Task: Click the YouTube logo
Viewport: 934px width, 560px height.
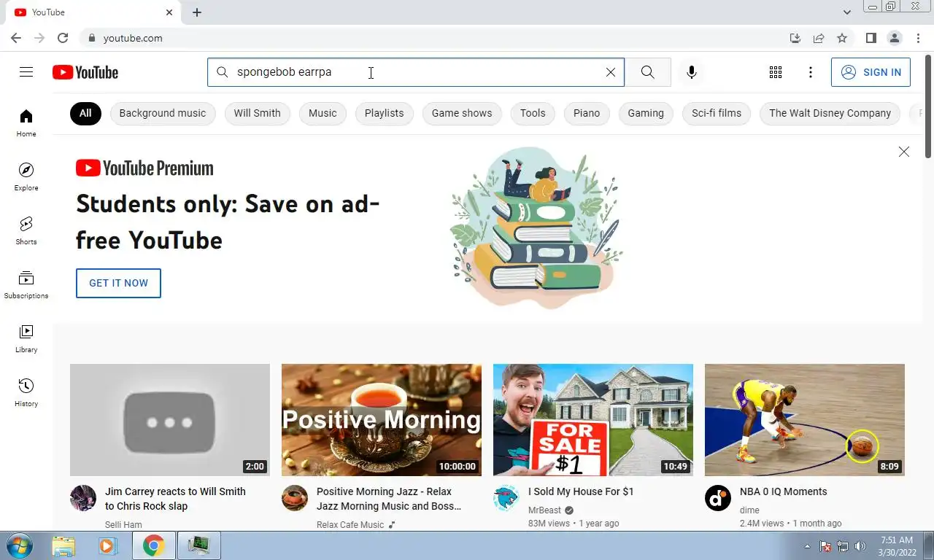Action: (85, 72)
